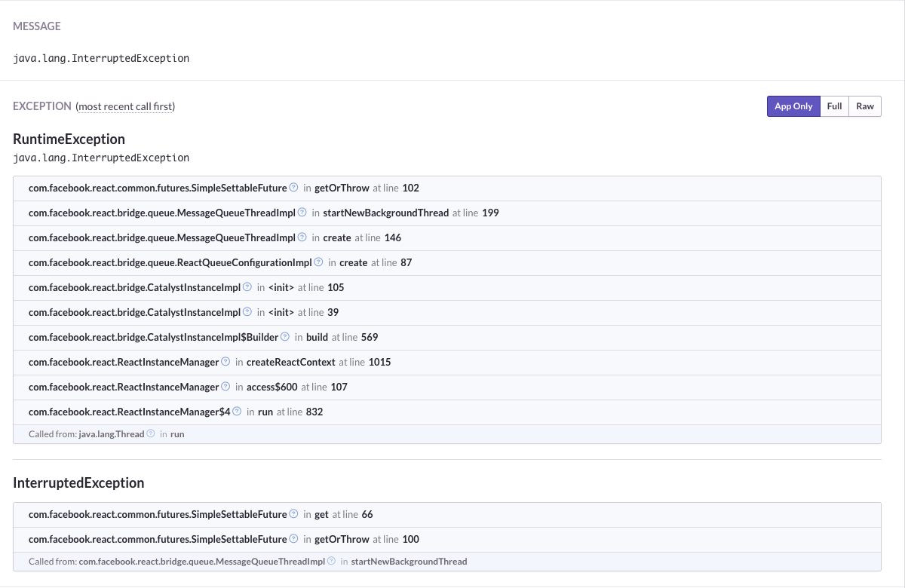Expand CatalystInstanceImpl <init> line 105 frame

point(447,288)
